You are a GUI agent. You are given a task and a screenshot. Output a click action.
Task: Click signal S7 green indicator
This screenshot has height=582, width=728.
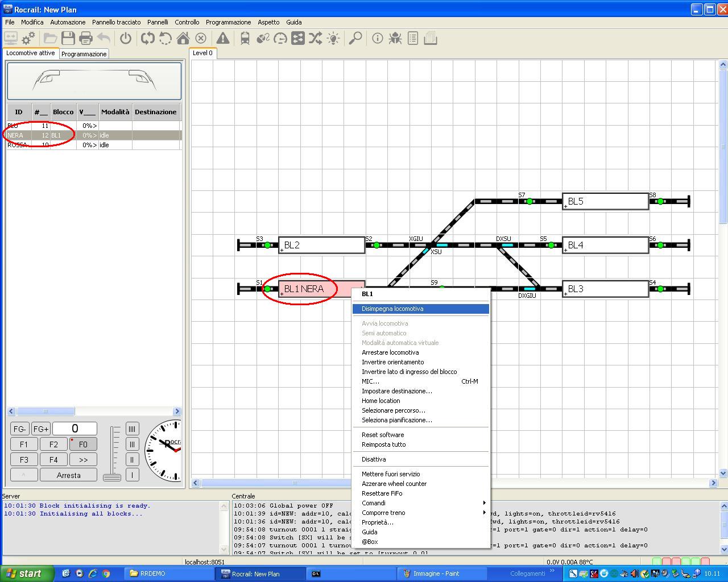point(530,201)
